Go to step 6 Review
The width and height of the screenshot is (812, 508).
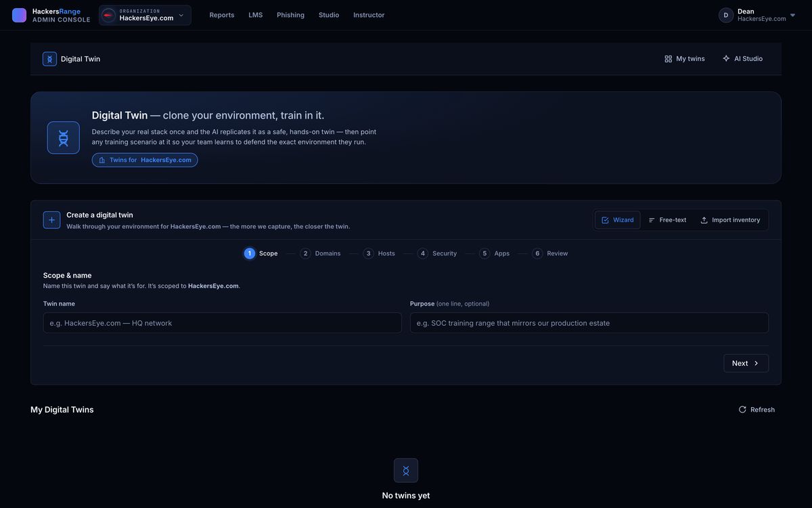550,253
